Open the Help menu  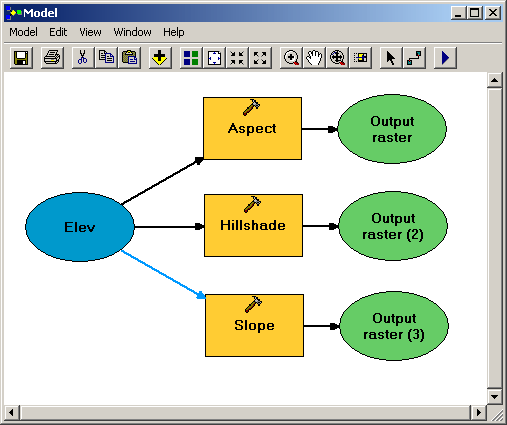pyautogui.click(x=174, y=32)
